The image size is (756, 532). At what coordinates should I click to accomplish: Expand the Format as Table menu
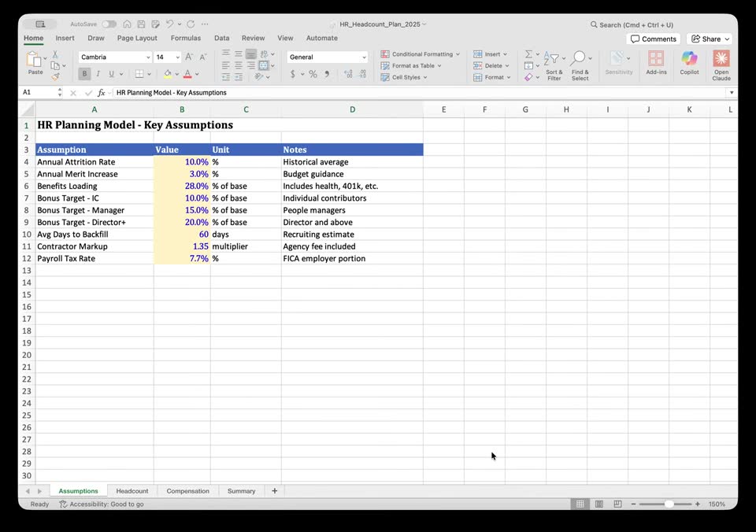(x=411, y=65)
